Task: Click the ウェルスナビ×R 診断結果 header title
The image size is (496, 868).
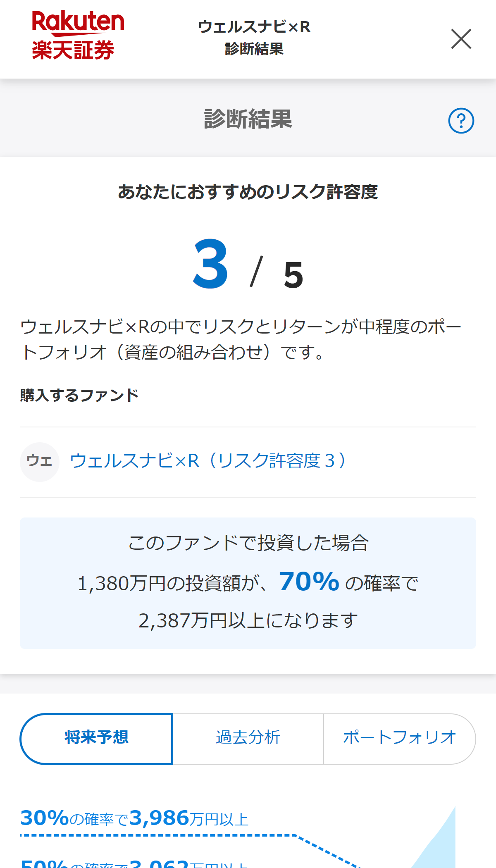Action: pyautogui.click(x=254, y=38)
